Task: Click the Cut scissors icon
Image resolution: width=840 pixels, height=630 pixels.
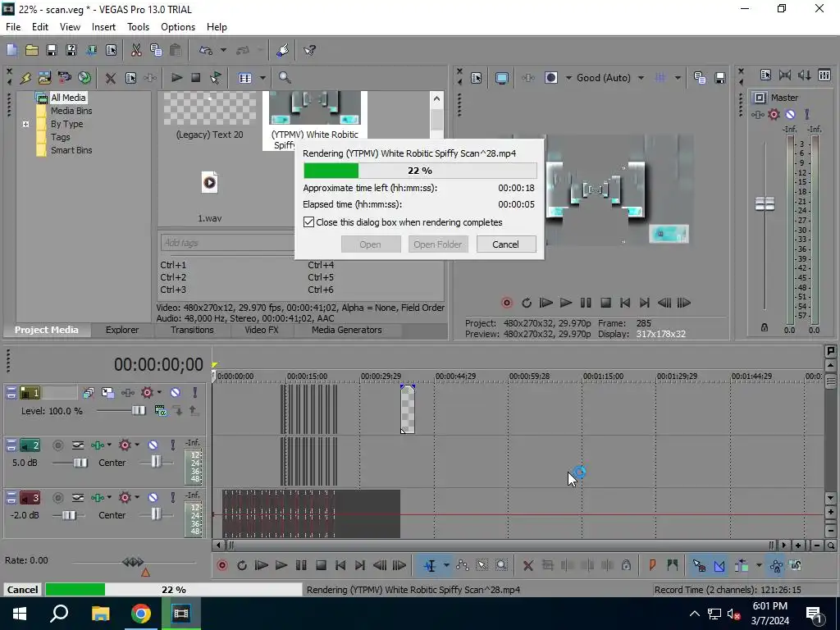Action: 136,50
